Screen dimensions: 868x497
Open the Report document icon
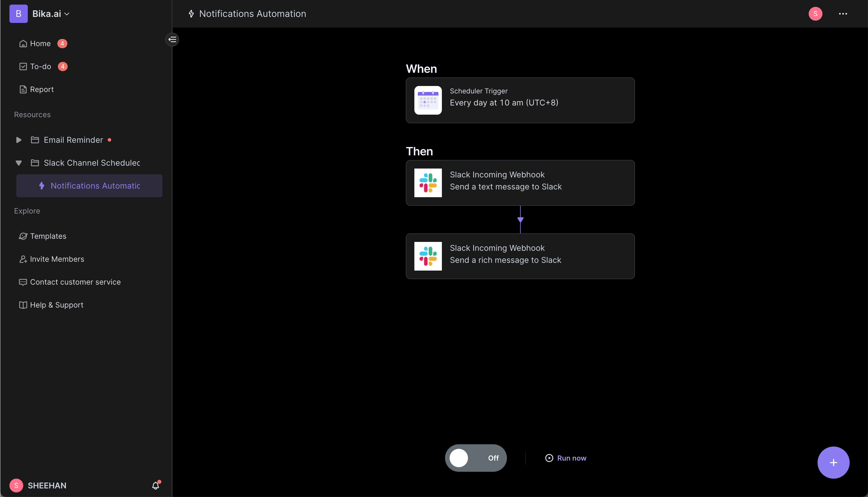coord(23,89)
